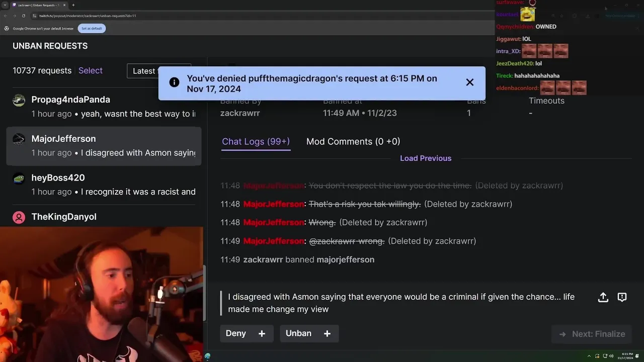Viewport: 644px width, 362px height.
Task: Click the plus icon next to Unban
Action: pyautogui.click(x=327, y=333)
